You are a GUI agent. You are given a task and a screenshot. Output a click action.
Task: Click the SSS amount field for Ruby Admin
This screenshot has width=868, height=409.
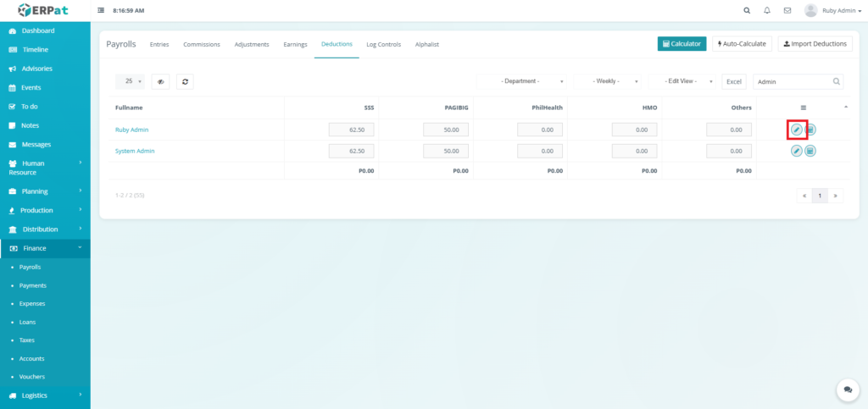tap(351, 130)
